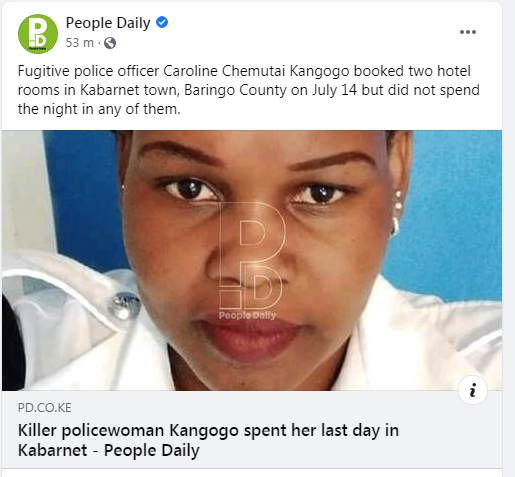Click the PD watermark logo on photo
This screenshot has height=477, width=515.
click(x=251, y=255)
